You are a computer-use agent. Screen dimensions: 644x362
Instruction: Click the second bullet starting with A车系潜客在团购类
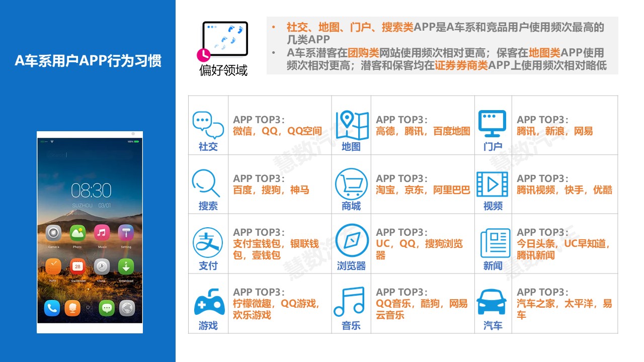tap(447, 59)
